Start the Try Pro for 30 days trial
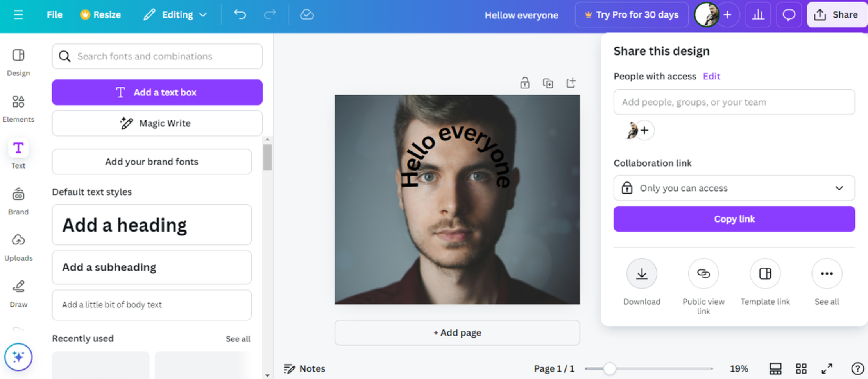 coord(632,15)
